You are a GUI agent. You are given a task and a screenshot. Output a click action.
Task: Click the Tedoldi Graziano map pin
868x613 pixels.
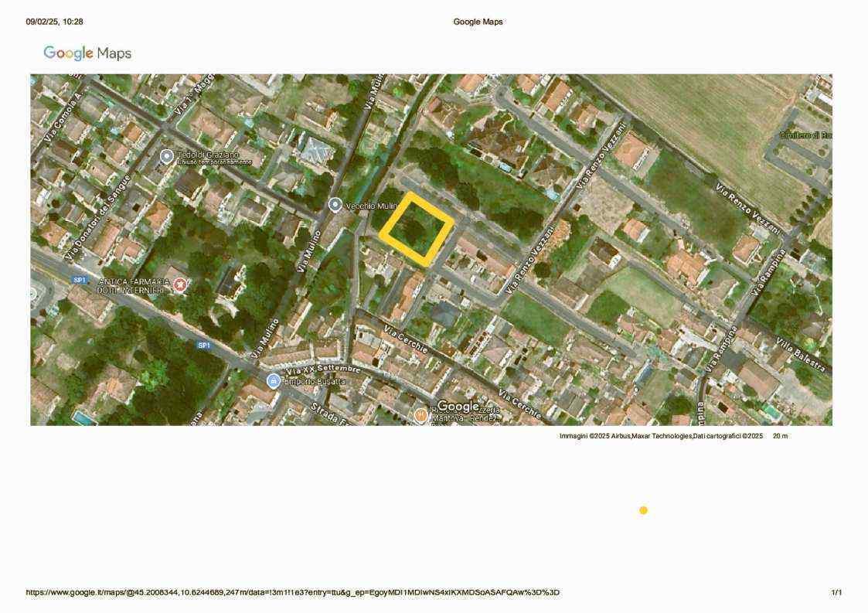tap(166, 156)
